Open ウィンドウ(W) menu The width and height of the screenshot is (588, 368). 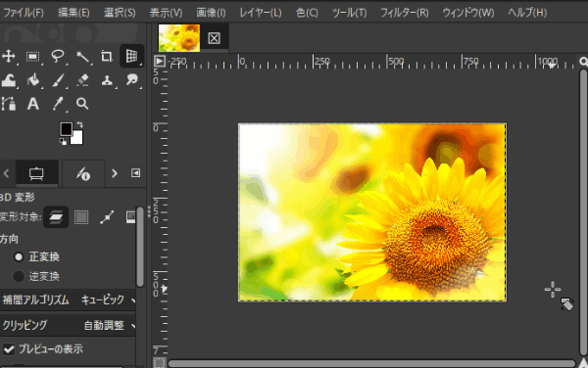pos(468,13)
